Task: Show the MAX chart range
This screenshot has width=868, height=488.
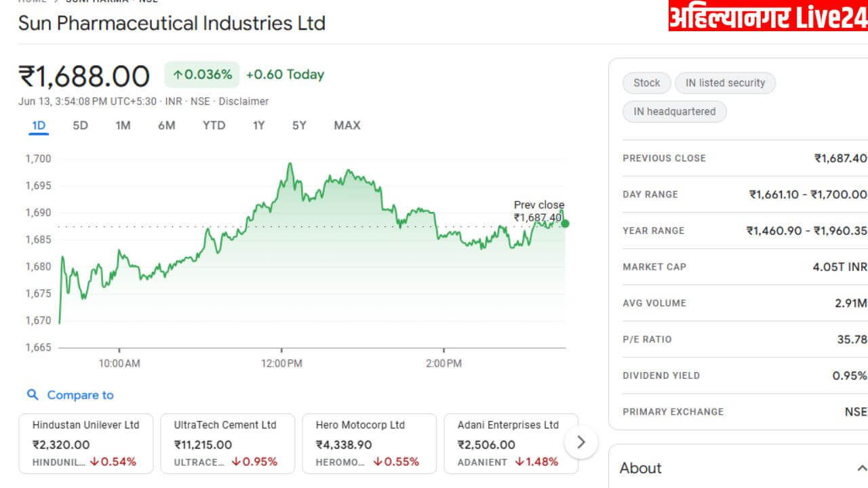Action: point(347,125)
